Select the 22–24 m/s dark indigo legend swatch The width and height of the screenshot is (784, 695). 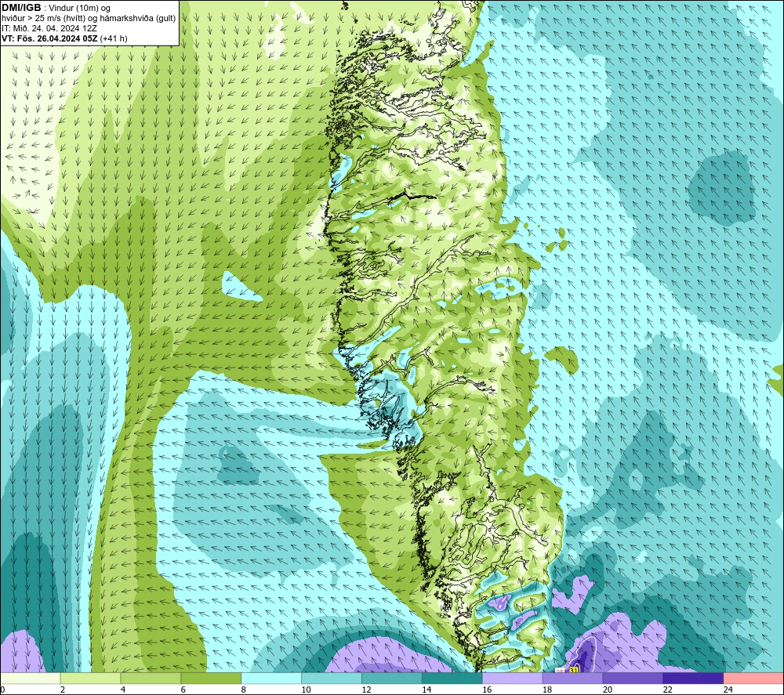coord(693,679)
